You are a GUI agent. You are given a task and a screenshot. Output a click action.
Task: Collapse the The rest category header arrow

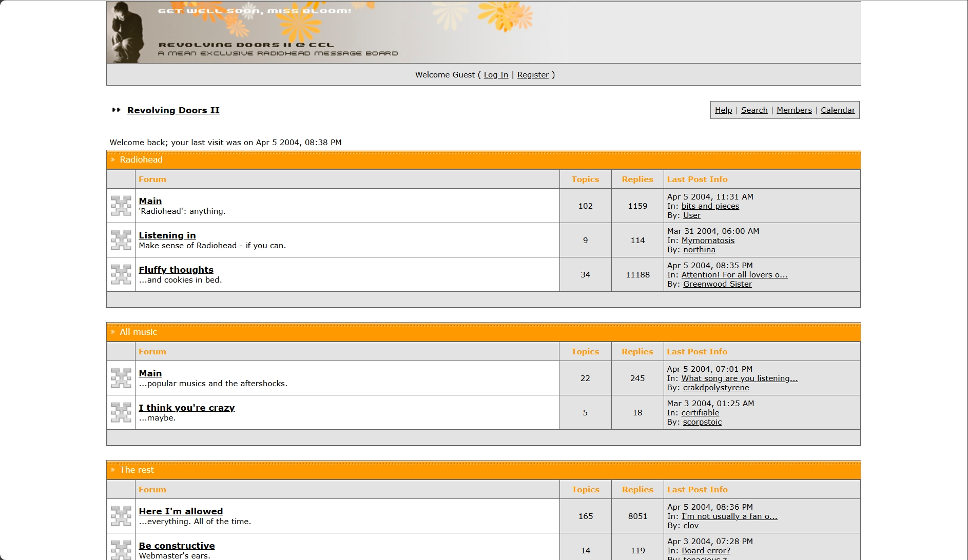(112, 470)
